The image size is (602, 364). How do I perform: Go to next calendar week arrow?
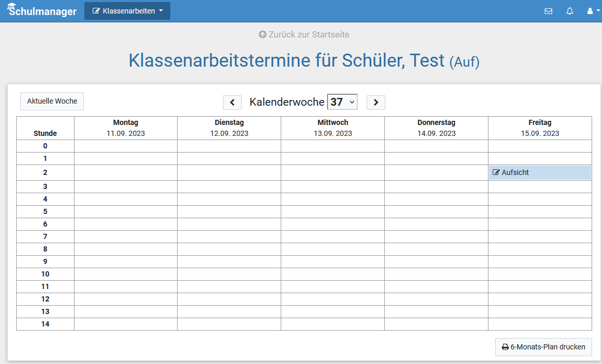click(x=376, y=103)
